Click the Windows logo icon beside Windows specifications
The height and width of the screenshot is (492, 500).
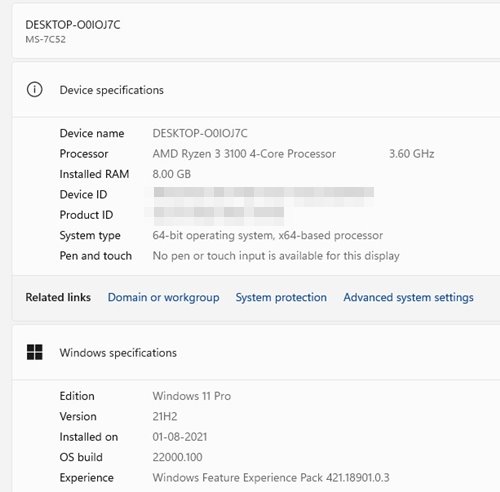[x=34, y=352]
